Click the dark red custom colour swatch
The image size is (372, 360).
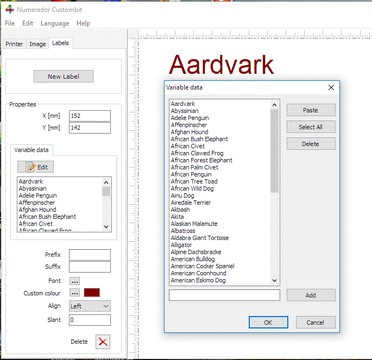point(92,293)
